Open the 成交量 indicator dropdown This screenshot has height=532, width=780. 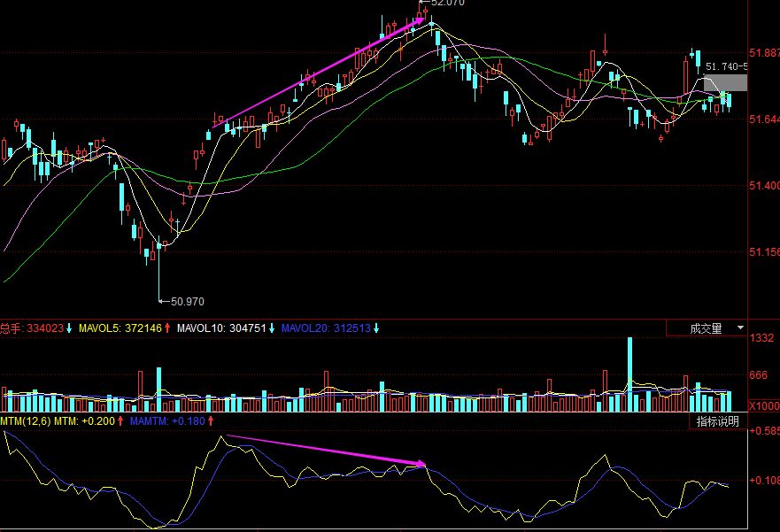tap(705, 329)
